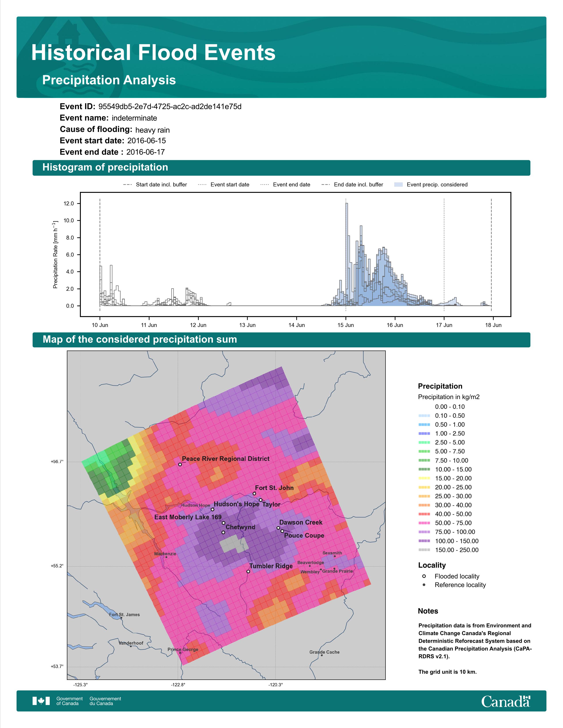Screen dimensions: 563x728
Task: Click the event end date 2016-06-17
Action: [145, 152]
